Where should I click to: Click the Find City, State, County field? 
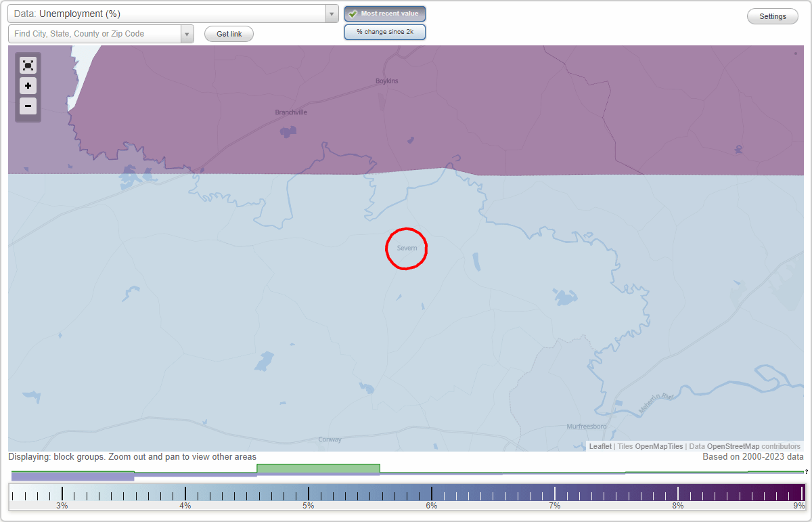coord(95,34)
